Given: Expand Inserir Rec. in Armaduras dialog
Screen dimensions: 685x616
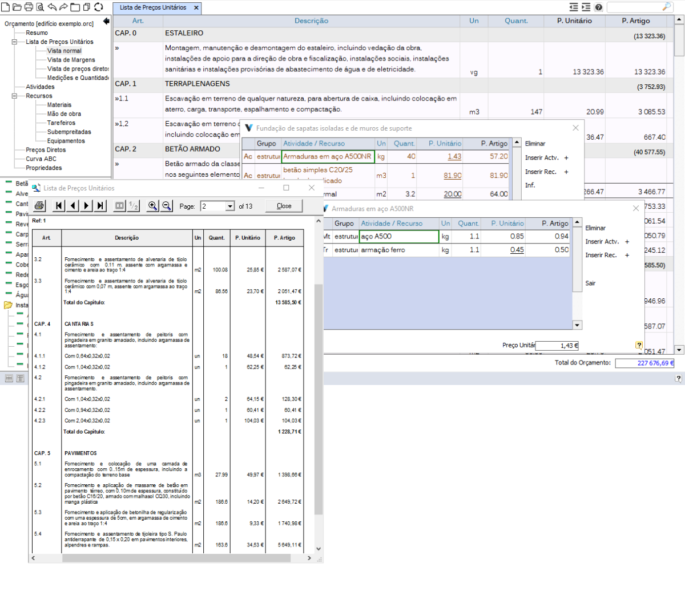Looking at the screenshot, I should click(627, 255).
